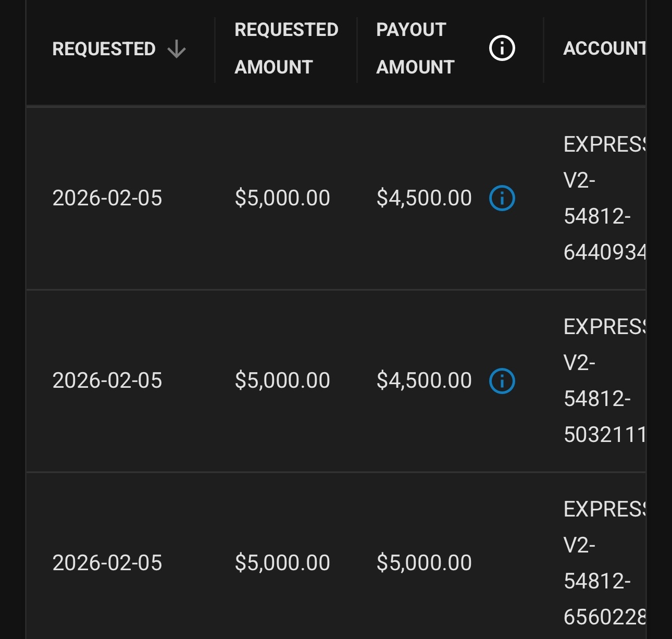Select the REQUESTED AMOUNT column header
The image size is (672, 639).
287,48
